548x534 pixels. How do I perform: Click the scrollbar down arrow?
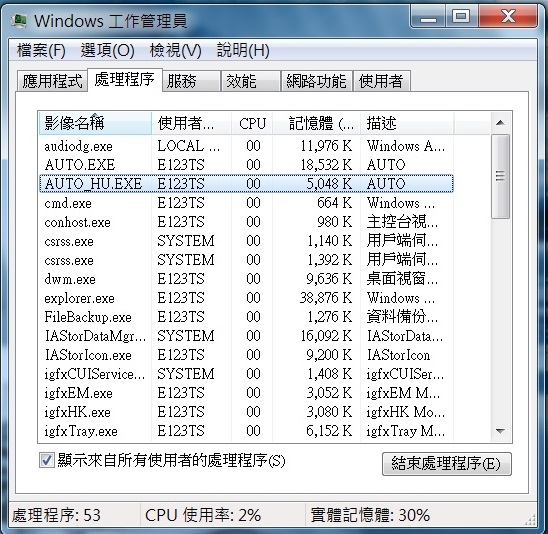point(500,431)
